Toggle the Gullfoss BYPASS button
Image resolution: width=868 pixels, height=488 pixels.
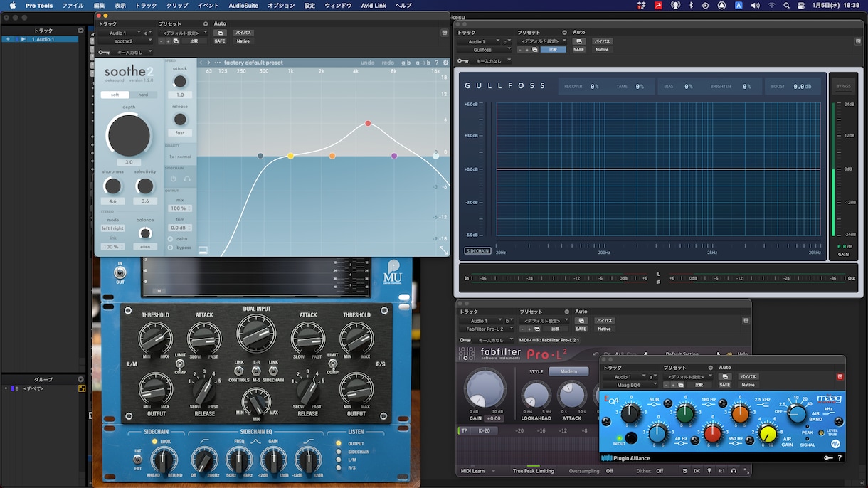843,86
